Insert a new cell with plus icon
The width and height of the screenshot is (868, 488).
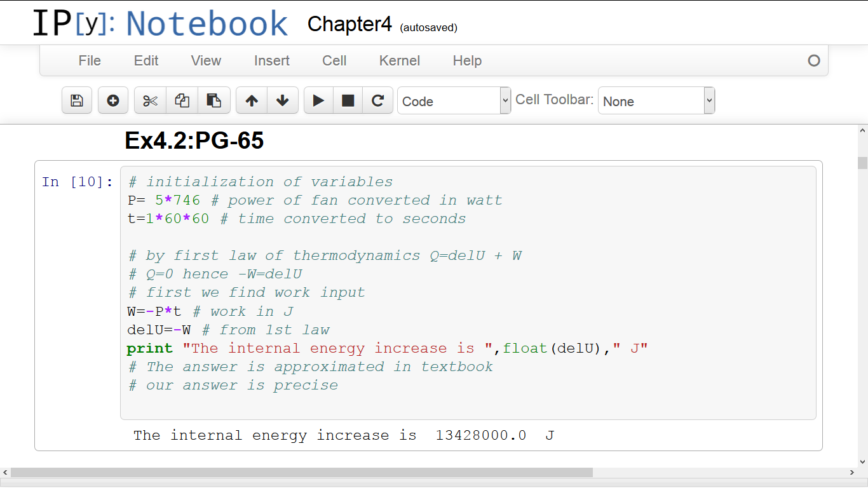[113, 100]
